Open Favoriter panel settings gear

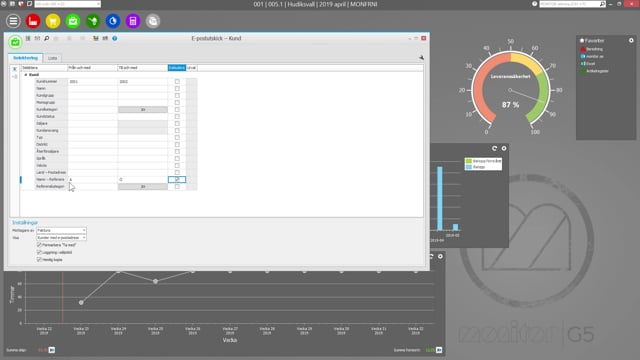(631, 40)
